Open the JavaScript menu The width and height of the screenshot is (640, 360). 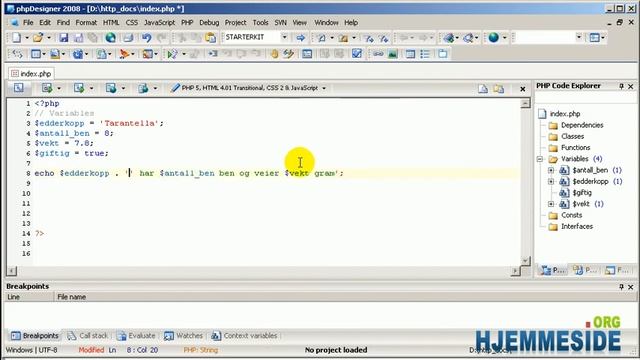tap(159, 22)
